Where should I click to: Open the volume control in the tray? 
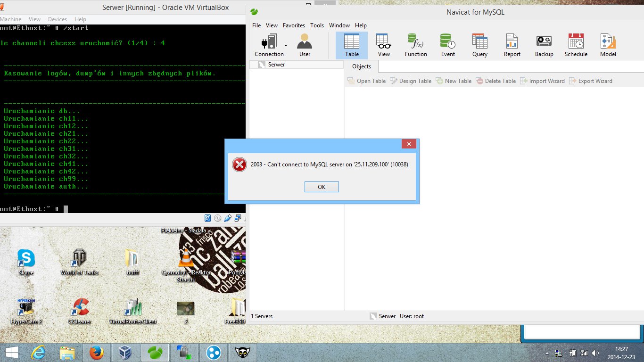(x=595, y=353)
